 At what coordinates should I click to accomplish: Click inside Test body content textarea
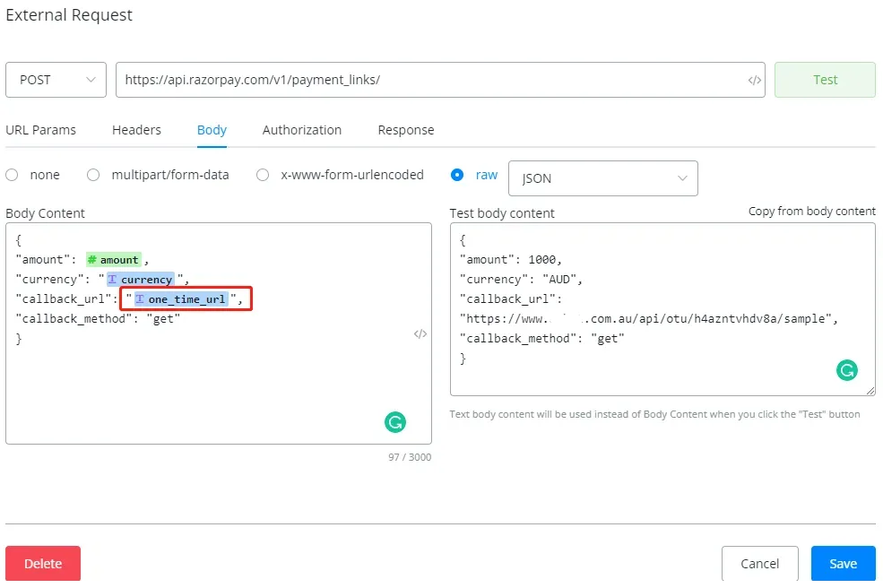click(662, 309)
